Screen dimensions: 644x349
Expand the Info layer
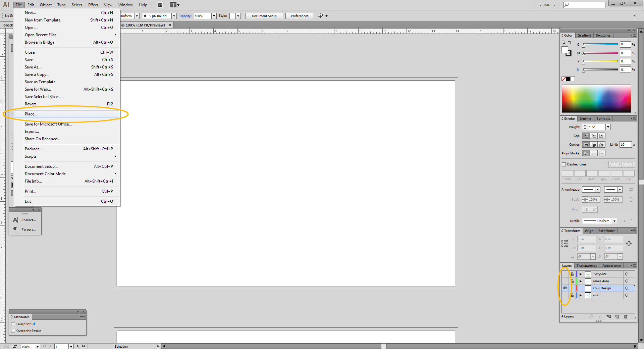[581, 295]
